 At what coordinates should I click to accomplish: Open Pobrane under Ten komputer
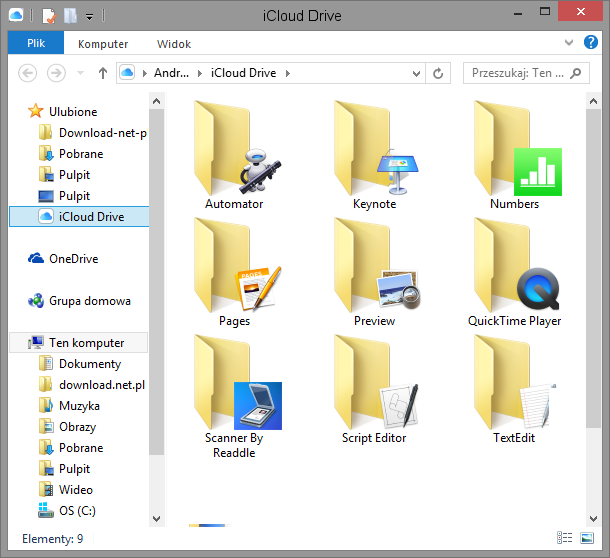tap(71, 448)
